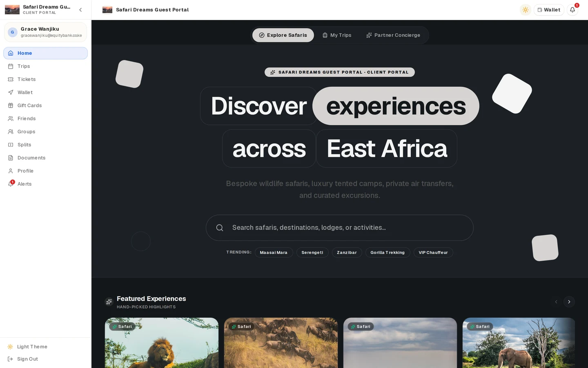Click the magnifier search icon
The image size is (588, 368).
coord(220,228)
